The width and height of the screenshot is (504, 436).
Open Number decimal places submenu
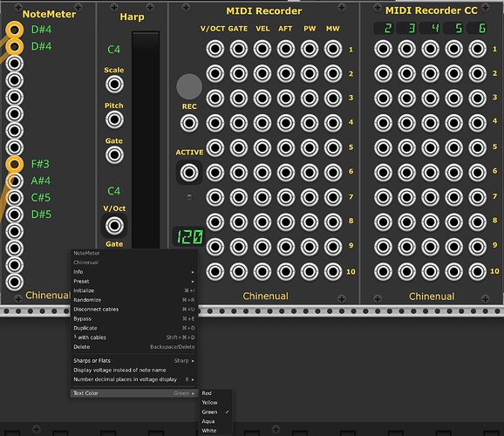(x=134, y=379)
